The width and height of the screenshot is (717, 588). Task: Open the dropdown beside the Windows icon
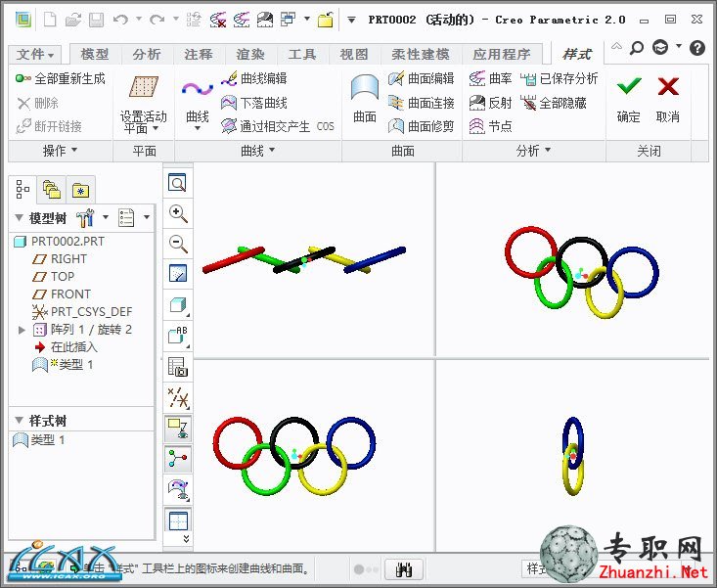tap(307, 20)
